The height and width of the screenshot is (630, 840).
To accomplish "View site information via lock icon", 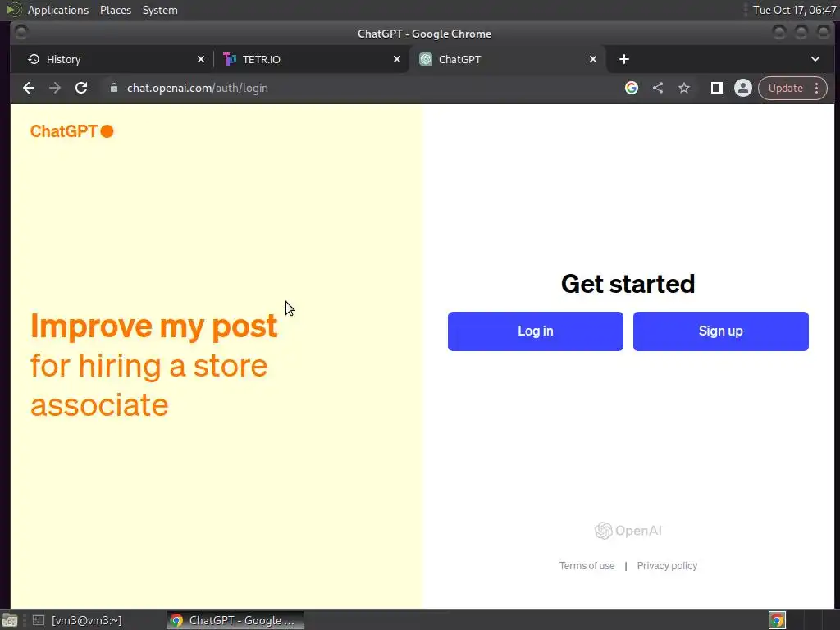I will tap(113, 88).
